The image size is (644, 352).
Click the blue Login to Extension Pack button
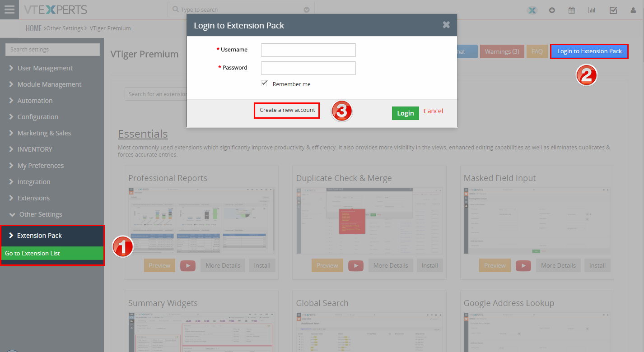point(589,51)
